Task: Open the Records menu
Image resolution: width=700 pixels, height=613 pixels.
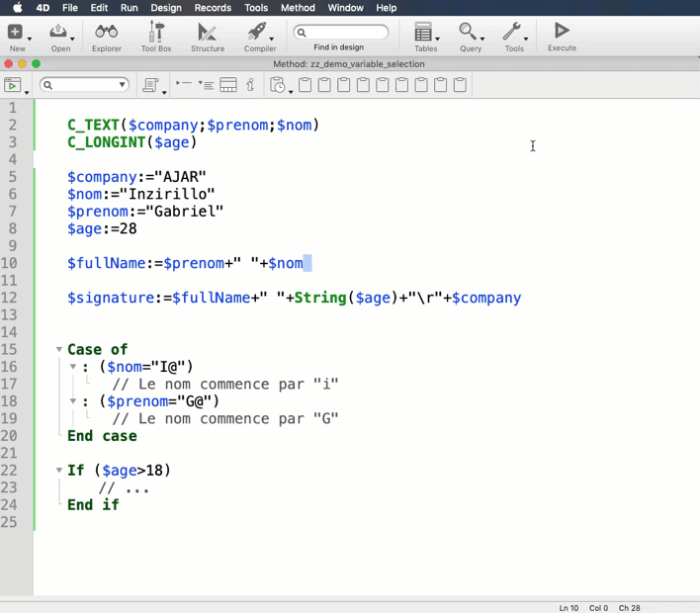Action: tap(213, 8)
